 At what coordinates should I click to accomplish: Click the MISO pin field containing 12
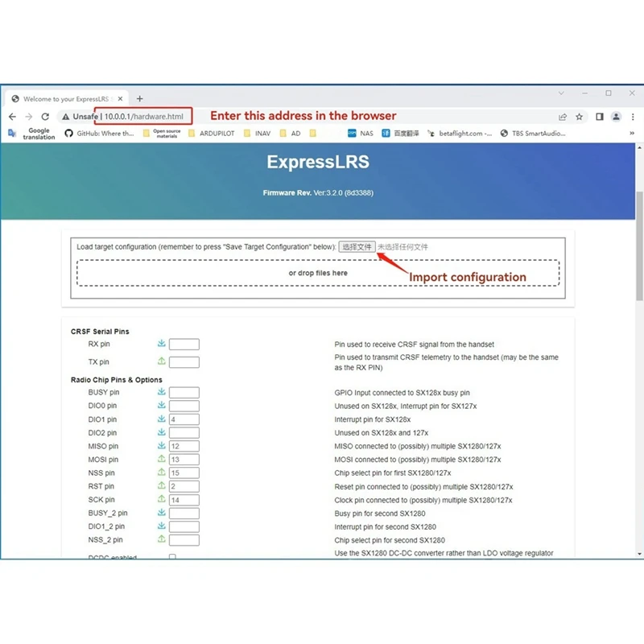184,446
